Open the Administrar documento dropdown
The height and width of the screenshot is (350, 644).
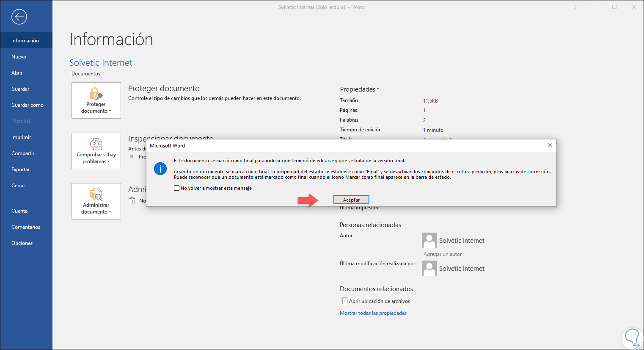click(96, 201)
